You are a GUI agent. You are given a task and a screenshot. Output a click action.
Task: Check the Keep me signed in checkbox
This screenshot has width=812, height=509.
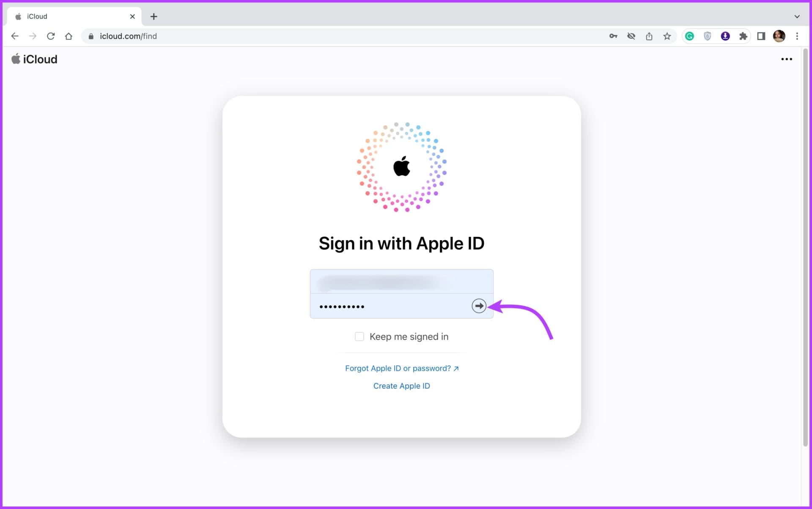click(359, 337)
